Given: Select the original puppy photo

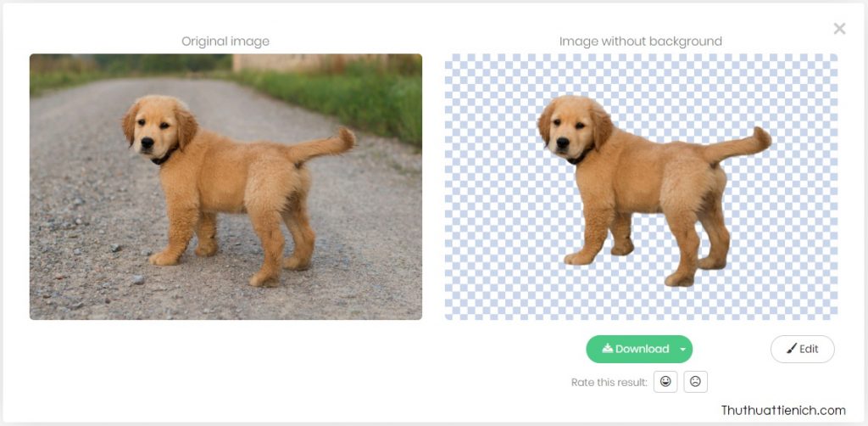Looking at the screenshot, I should point(225,187).
